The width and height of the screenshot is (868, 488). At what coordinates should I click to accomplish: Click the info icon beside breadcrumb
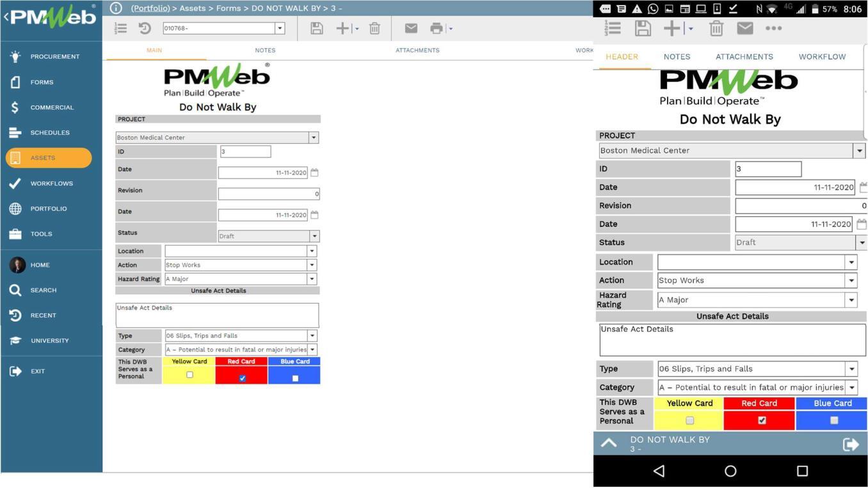tap(116, 8)
